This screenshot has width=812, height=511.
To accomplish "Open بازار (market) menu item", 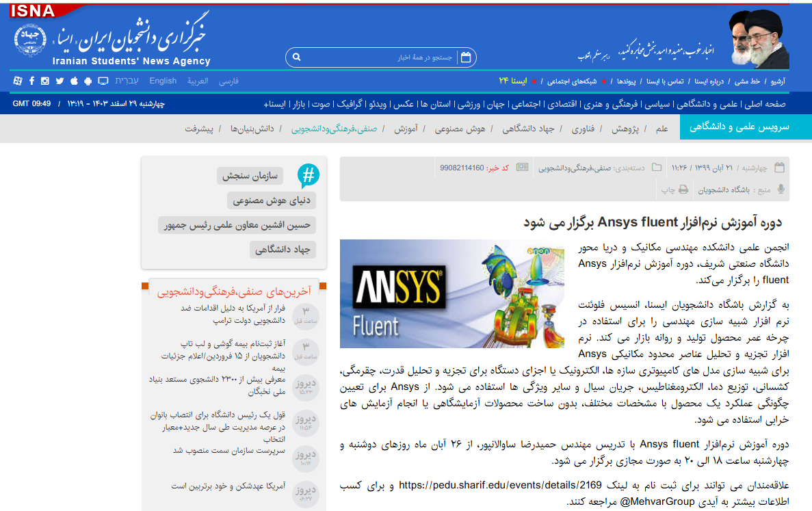I will (298, 104).
